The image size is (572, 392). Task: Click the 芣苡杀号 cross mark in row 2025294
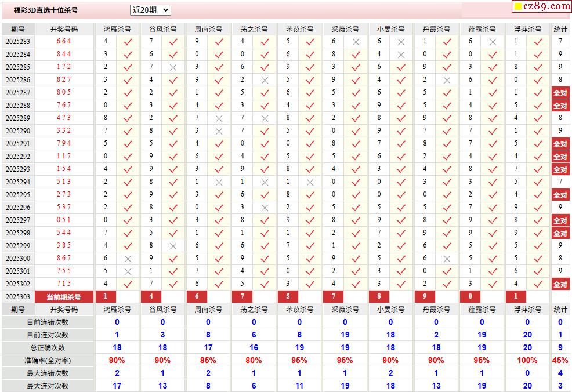click(310, 182)
